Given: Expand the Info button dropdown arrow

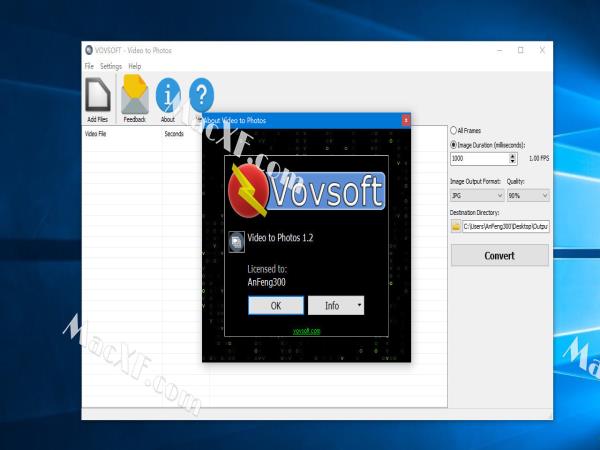Looking at the screenshot, I should coord(359,305).
